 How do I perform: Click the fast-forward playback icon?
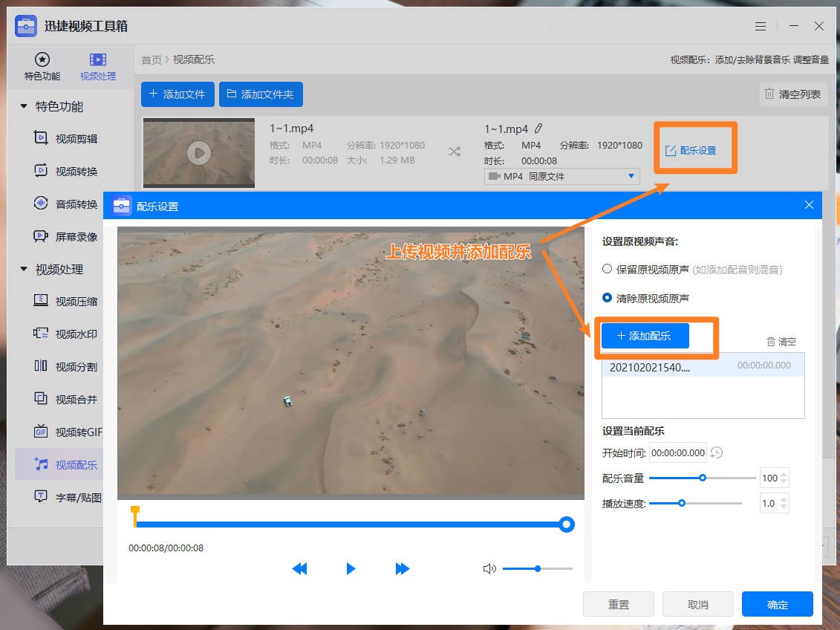(x=403, y=568)
